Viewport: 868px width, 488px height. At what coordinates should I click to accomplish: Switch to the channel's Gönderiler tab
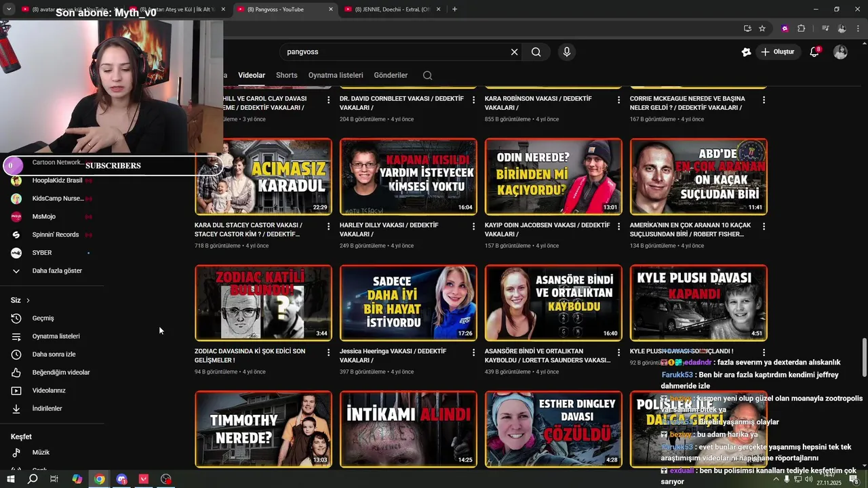391,75
